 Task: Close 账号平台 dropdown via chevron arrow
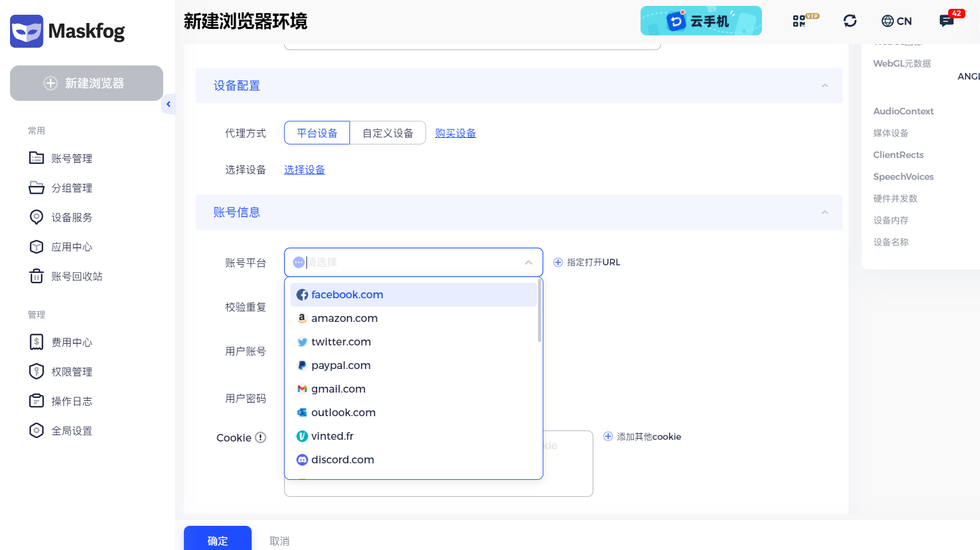(x=529, y=262)
